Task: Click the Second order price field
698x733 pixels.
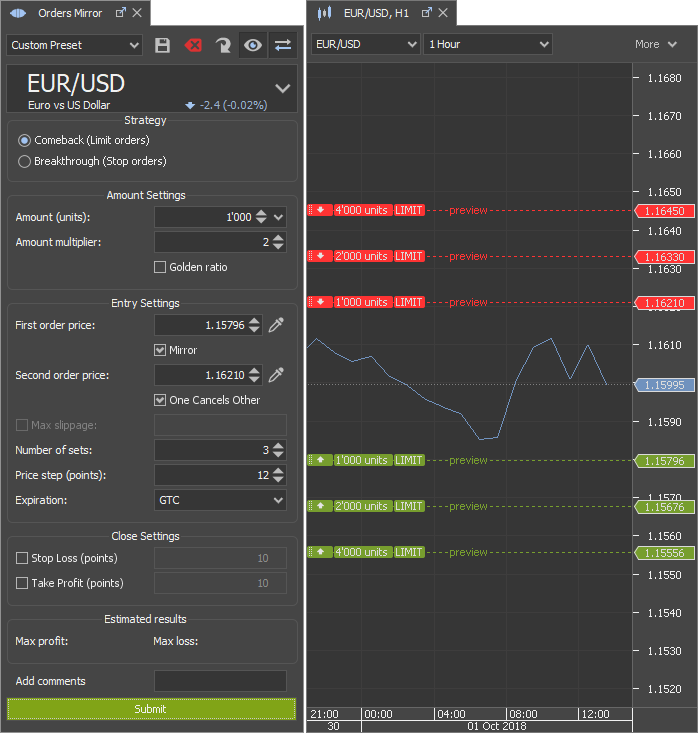Action: (x=208, y=375)
